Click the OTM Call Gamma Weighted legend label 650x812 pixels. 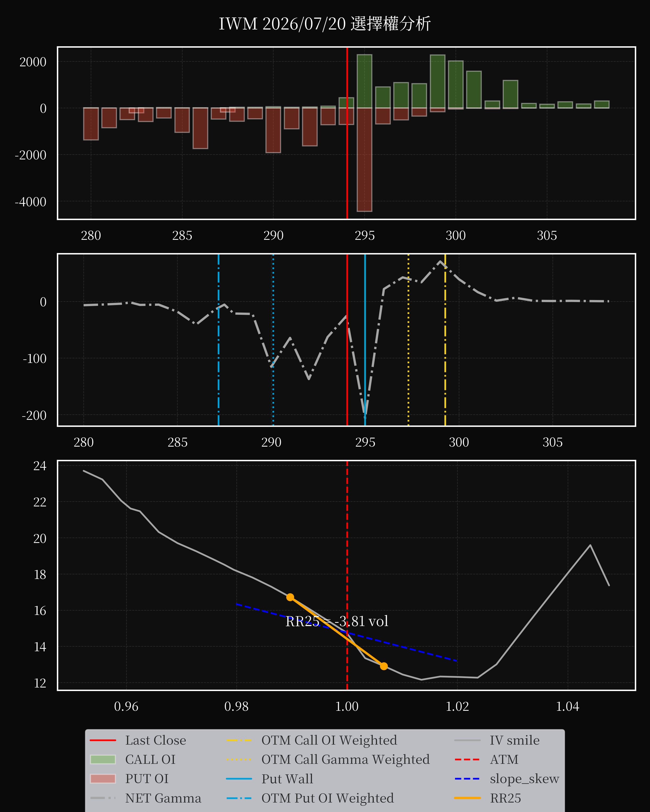(346, 760)
